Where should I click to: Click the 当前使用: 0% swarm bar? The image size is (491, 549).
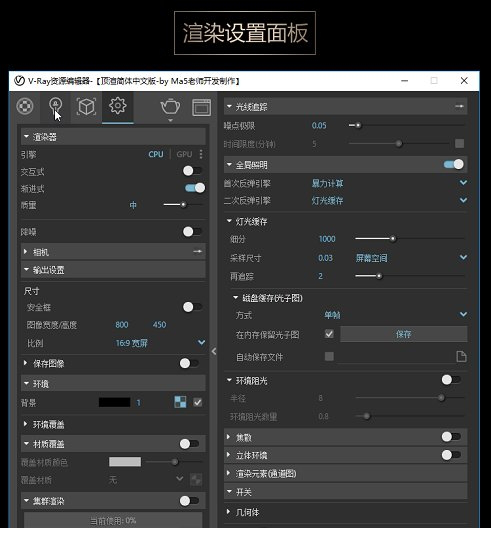(x=113, y=520)
